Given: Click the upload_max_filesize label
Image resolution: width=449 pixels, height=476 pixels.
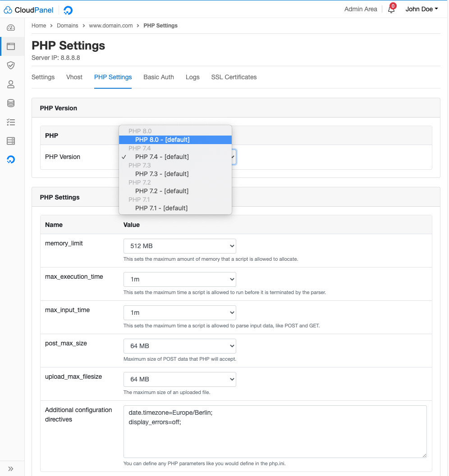Looking at the screenshot, I should [73, 377].
